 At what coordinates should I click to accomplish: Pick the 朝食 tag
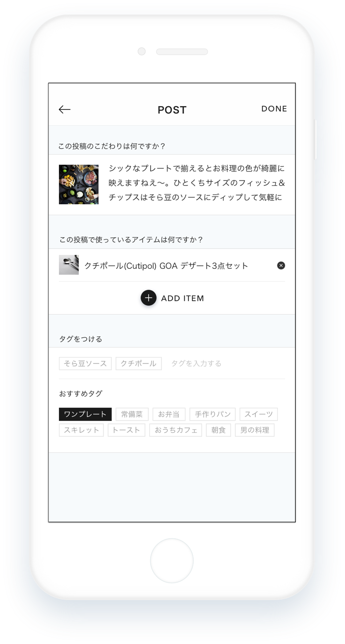tap(218, 430)
